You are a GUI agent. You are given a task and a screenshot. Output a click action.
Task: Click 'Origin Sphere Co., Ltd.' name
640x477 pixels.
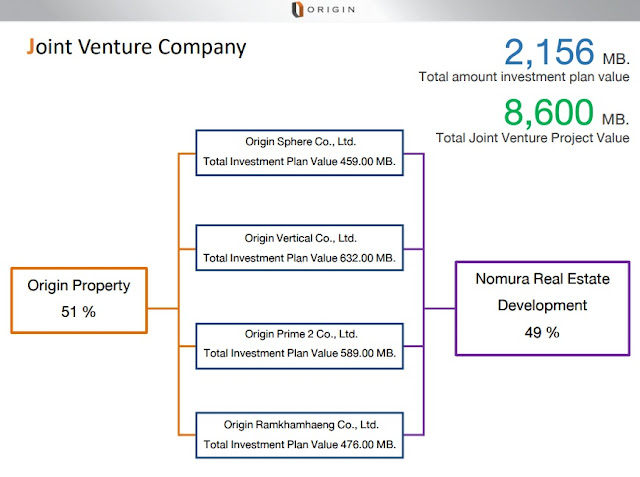tap(300, 142)
